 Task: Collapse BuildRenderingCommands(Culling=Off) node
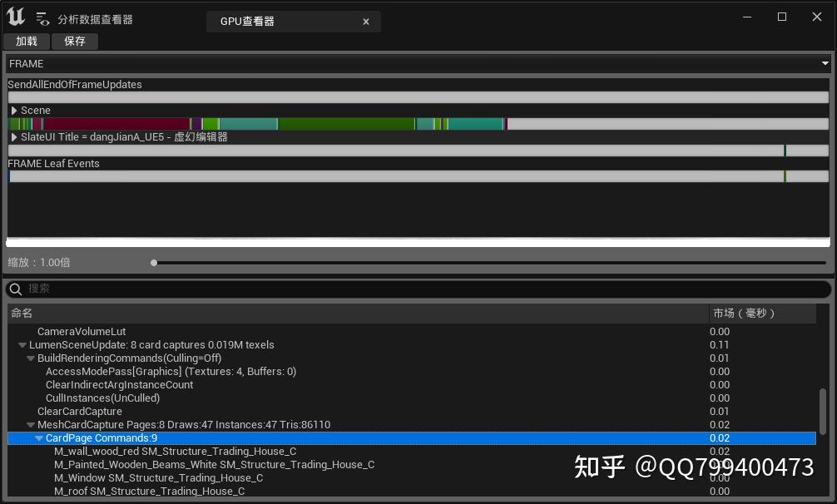click(x=31, y=358)
